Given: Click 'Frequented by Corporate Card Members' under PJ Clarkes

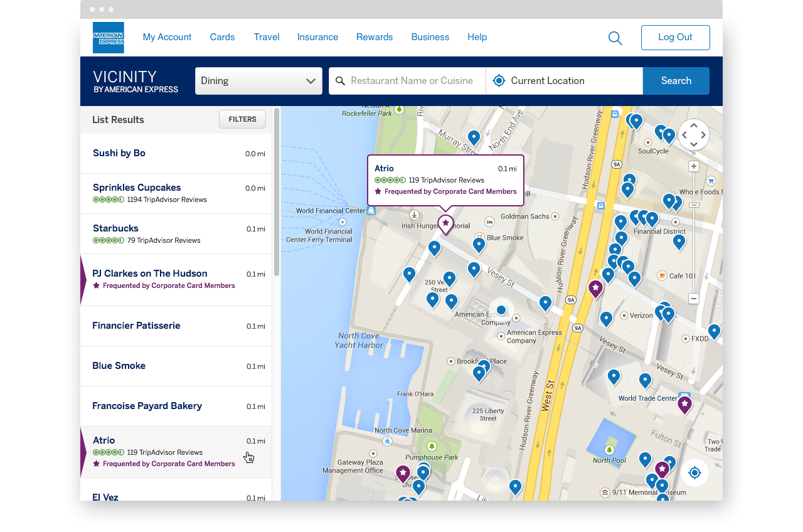Looking at the screenshot, I should pos(169,285).
